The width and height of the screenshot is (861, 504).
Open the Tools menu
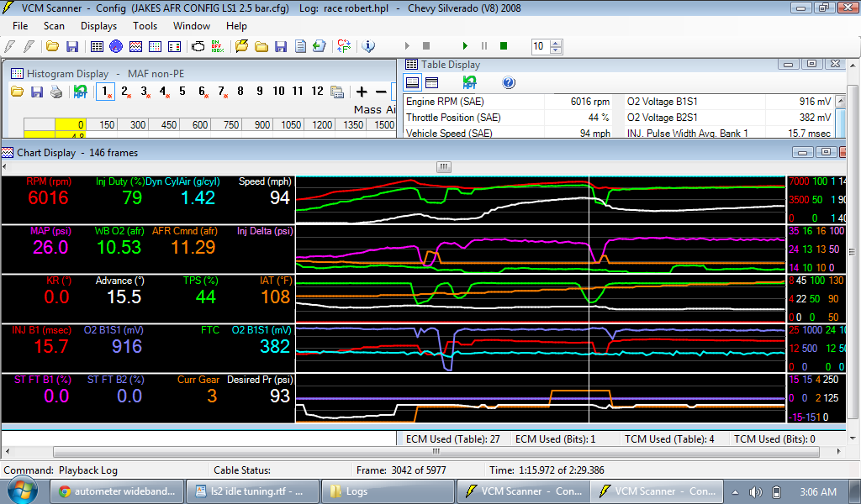(x=145, y=26)
